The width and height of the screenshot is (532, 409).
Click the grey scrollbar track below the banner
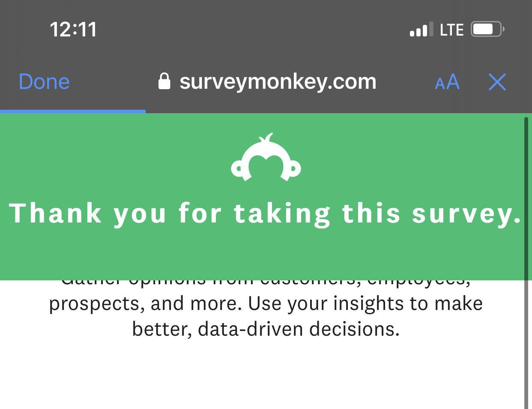click(x=526, y=343)
